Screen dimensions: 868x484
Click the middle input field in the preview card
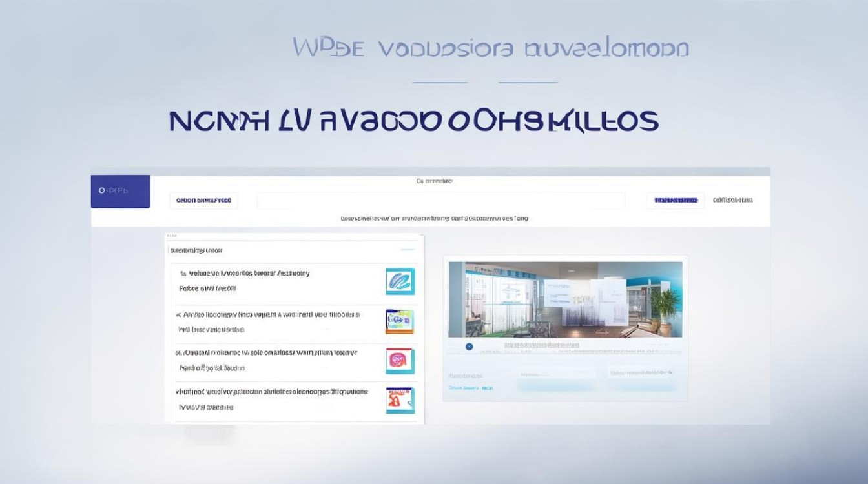pyautogui.click(x=557, y=374)
